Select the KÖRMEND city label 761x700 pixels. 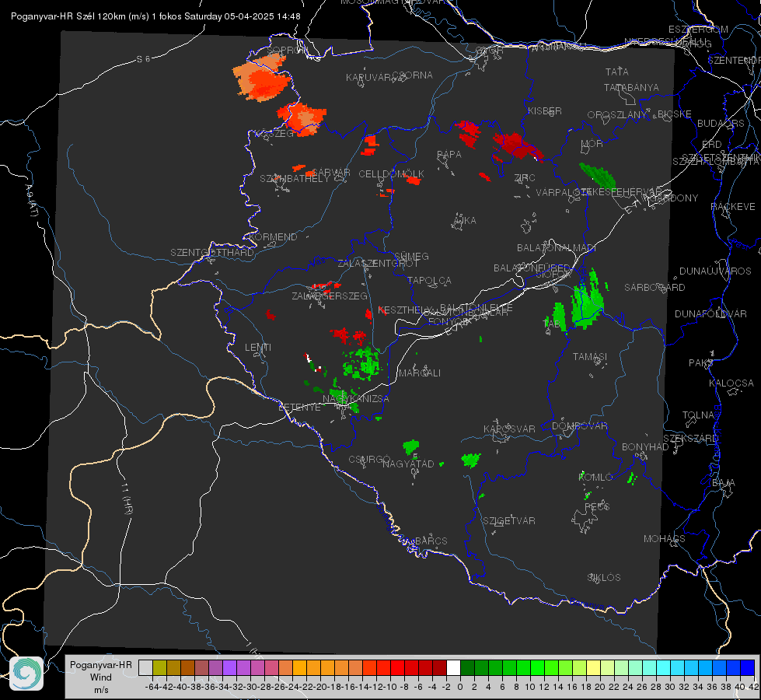click(x=274, y=236)
